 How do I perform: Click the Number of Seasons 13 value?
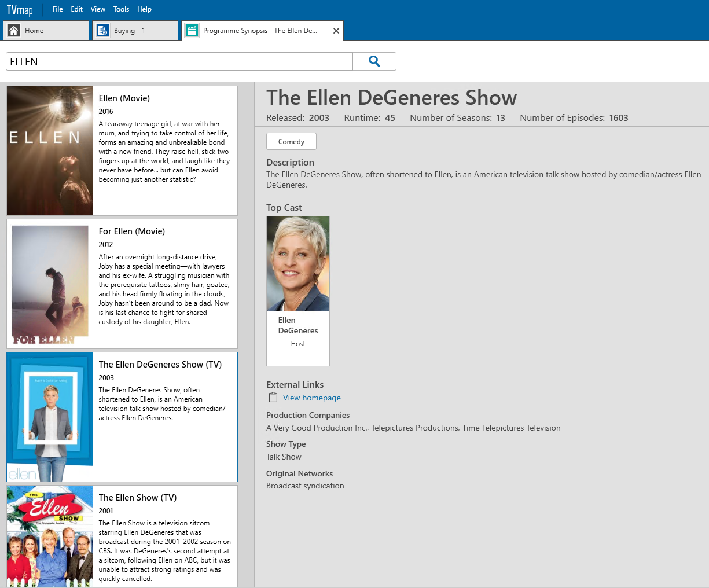tap(501, 118)
